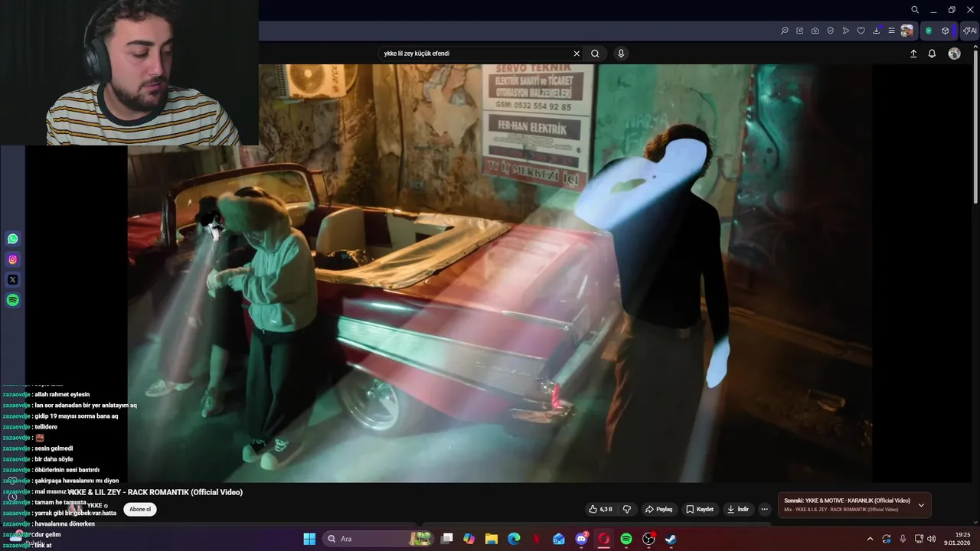Open the browser title-bar search icon
The image size is (980, 551).
[x=915, y=10]
